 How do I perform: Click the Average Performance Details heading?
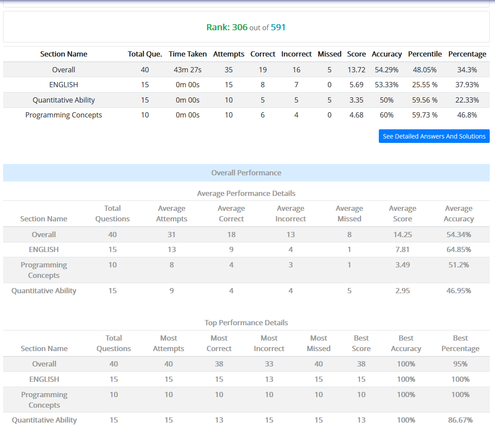click(246, 193)
